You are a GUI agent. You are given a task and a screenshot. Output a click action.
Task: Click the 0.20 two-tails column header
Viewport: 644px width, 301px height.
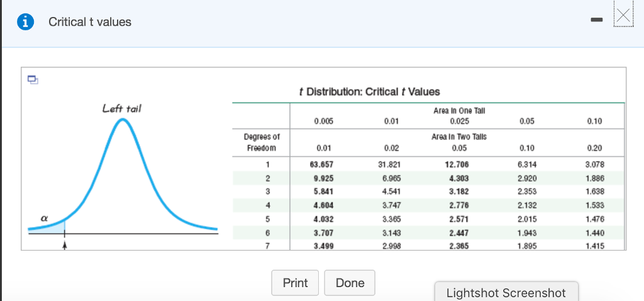tap(594, 148)
